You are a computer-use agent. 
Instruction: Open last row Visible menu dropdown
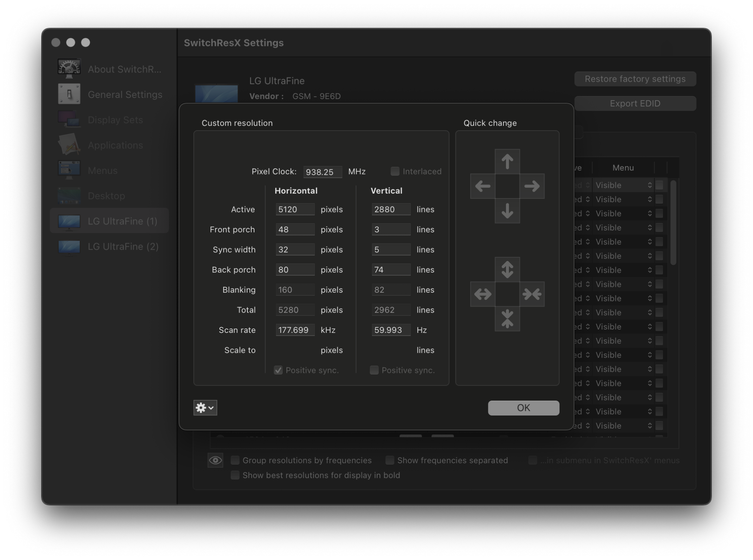coord(623,426)
